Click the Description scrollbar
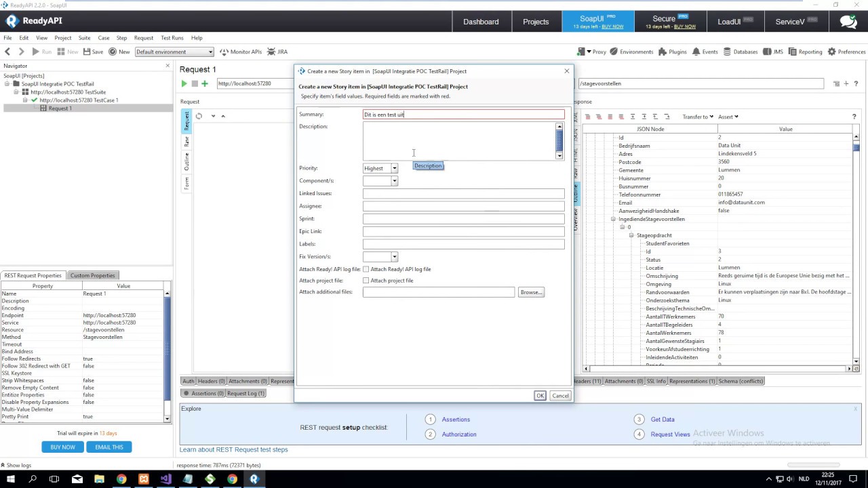 click(559, 141)
